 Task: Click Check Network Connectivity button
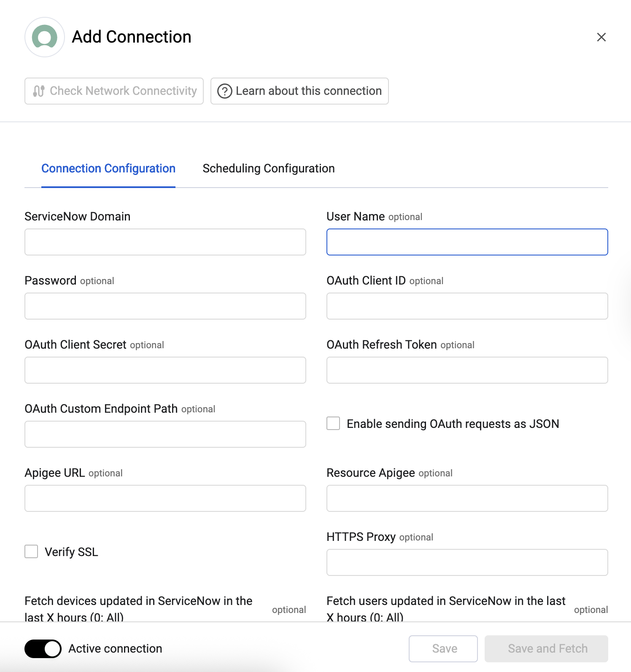point(114,91)
